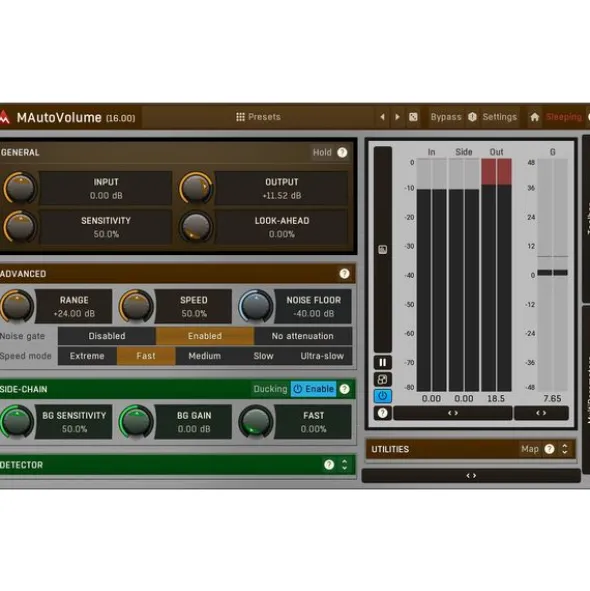Image resolution: width=590 pixels, height=591 pixels.
Task: Click the Output knob
Action: tap(196, 187)
